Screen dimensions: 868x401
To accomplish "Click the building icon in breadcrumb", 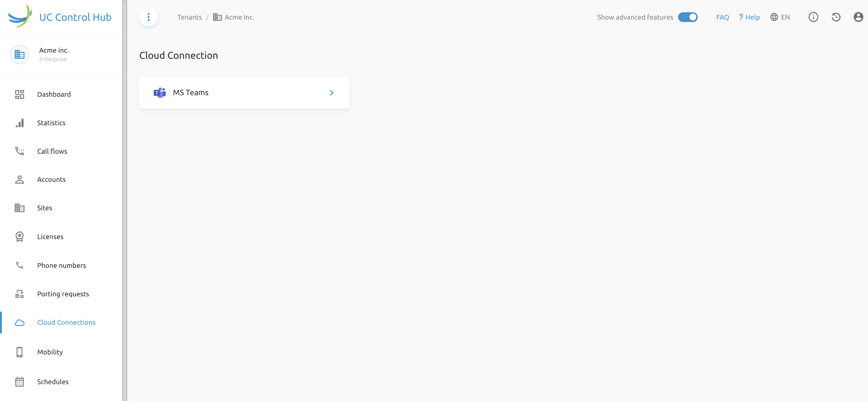I will (x=217, y=17).
